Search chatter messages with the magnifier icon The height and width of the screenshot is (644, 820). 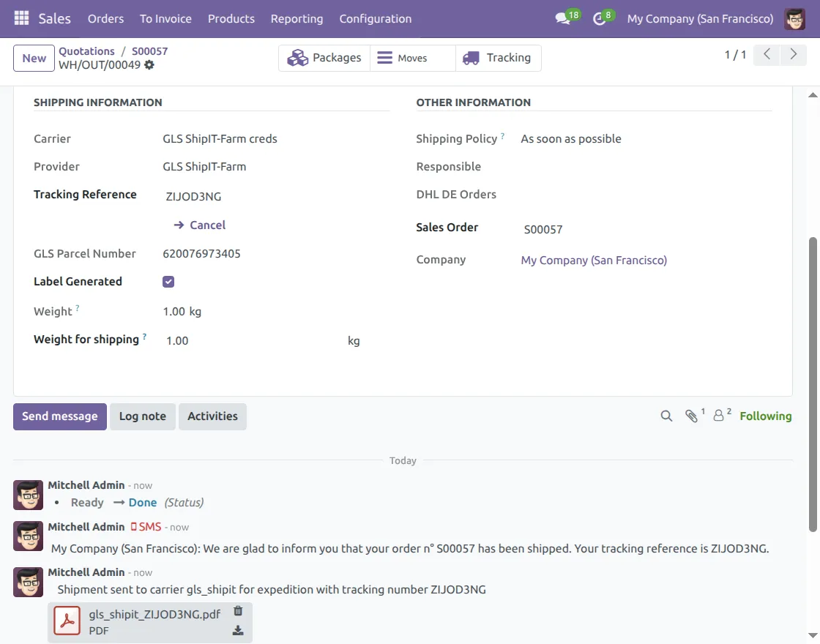(x=666, y=416)
